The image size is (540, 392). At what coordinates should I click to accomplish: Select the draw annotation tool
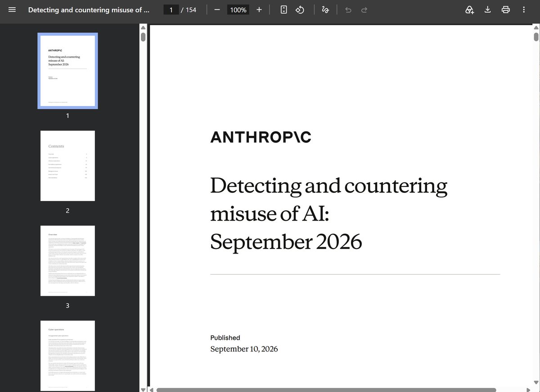point(325,9)
